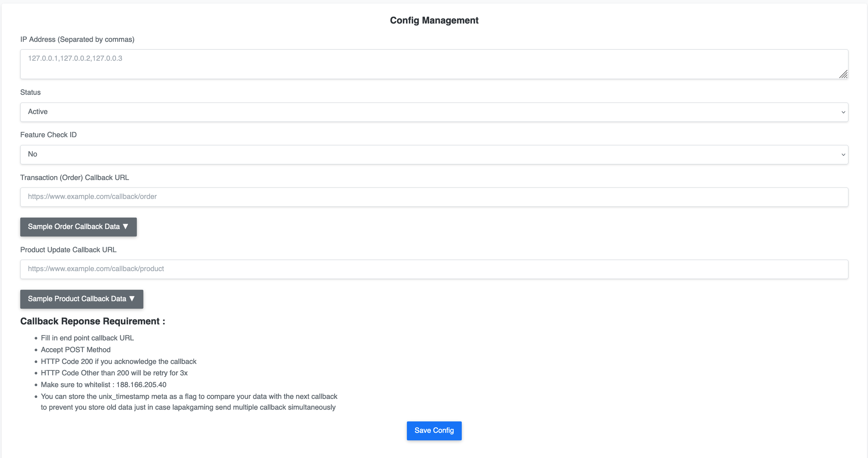The image size is (868, 458).
Task: Click the IP Address placeholder example text
Action: (75, 58)
